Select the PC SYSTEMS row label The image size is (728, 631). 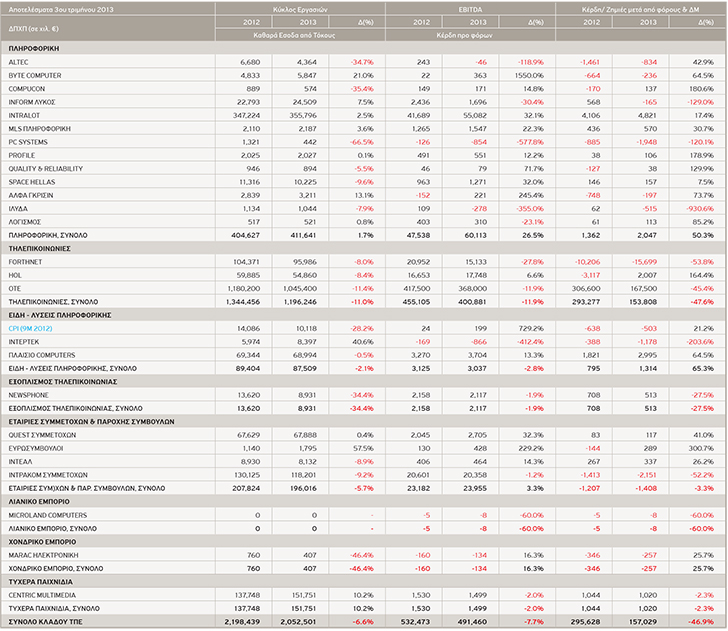click(x=28, y=142)
